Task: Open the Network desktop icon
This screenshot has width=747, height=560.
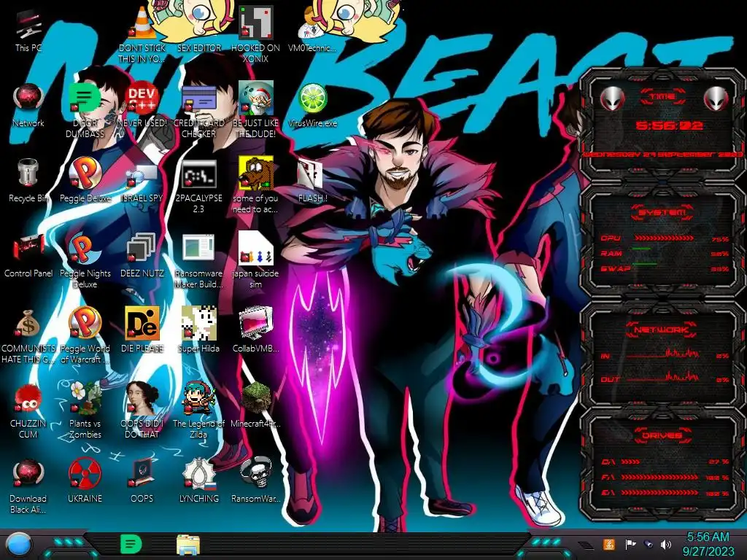Action: [28, 105]
